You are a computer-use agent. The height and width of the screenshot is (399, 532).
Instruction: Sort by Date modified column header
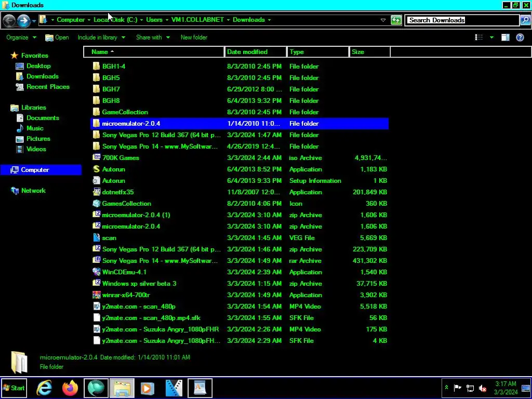point(255,52)
